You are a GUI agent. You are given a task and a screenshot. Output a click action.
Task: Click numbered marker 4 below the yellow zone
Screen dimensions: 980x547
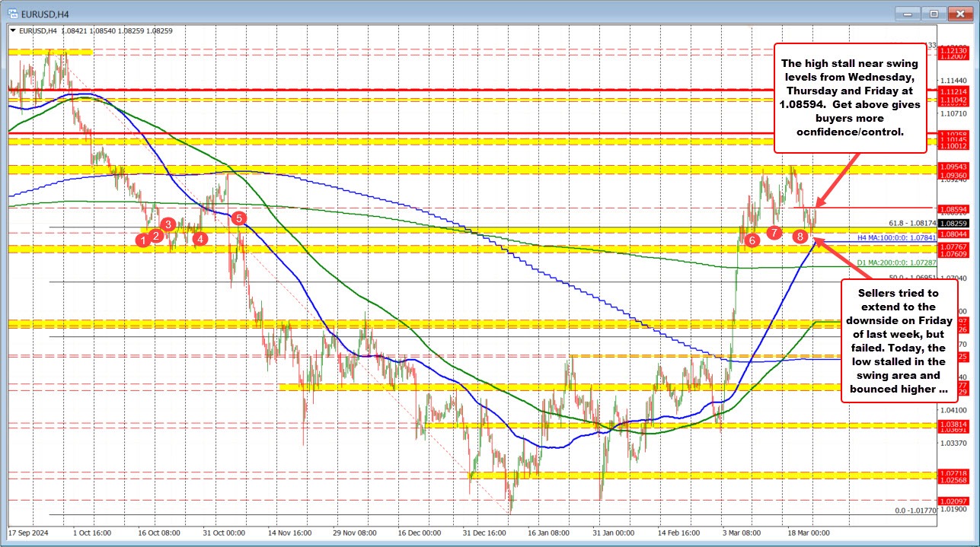tap(200, 238)
